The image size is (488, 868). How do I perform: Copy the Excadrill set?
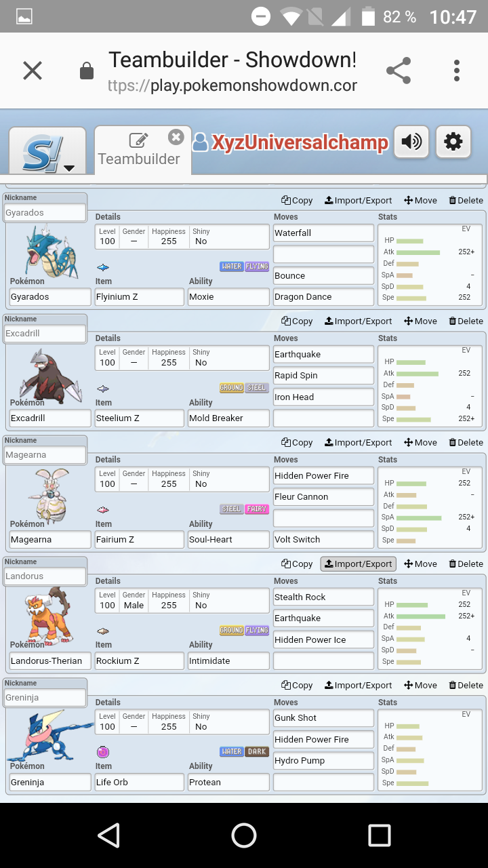(x=297, y=321)
